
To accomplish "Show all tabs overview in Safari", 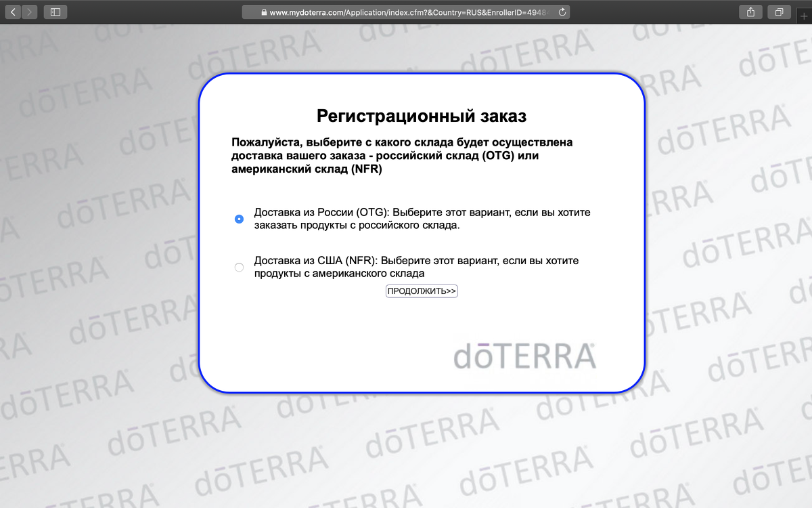I will (779, 12).
